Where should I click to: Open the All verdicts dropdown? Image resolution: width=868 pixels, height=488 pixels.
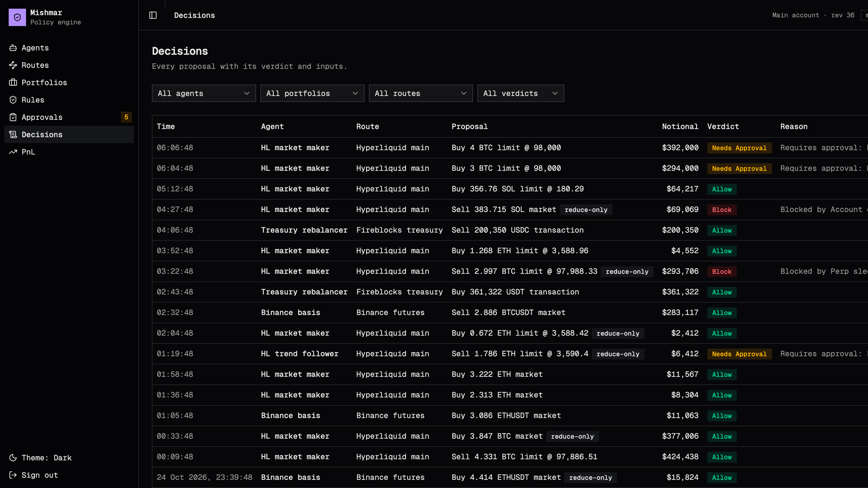pyautogui.click(x=521, y=93)
